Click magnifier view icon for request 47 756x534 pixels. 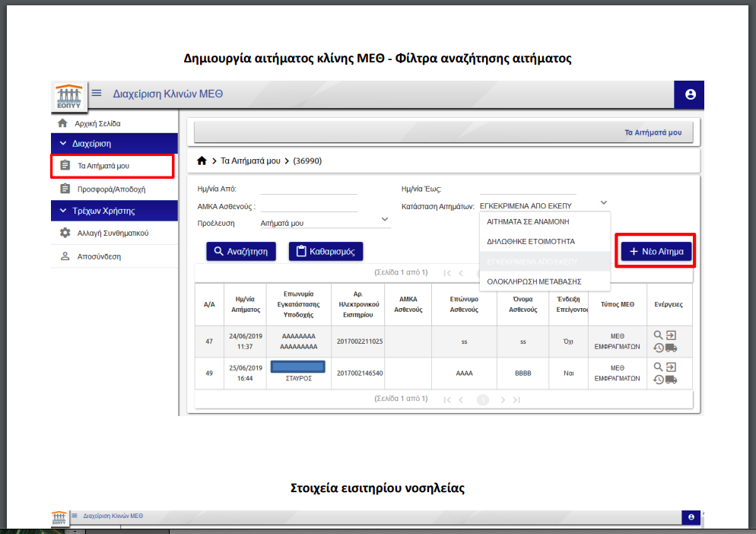[659, 335]
